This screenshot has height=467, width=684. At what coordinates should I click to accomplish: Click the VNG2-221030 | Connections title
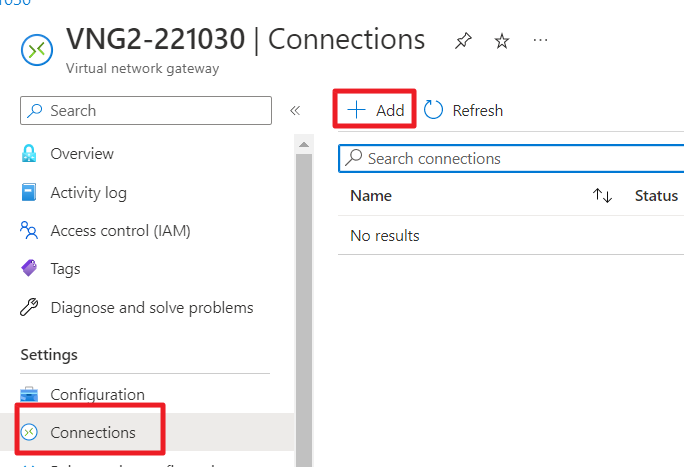click(246, 40)
